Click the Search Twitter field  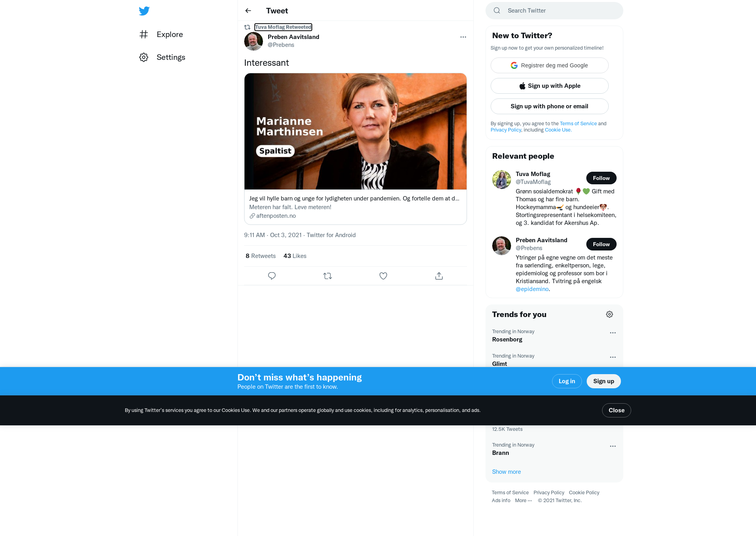(554, 11)
